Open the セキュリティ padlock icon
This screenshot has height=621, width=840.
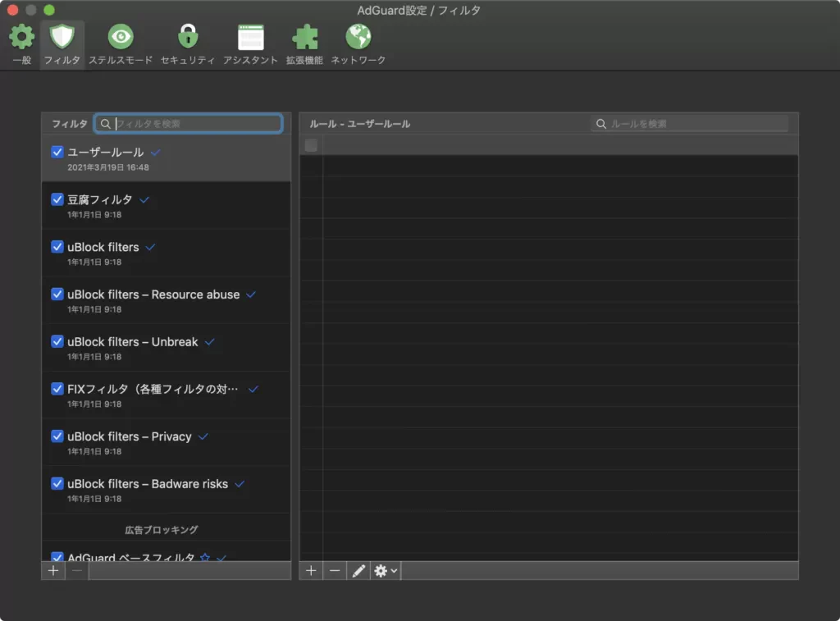(188, 38)
